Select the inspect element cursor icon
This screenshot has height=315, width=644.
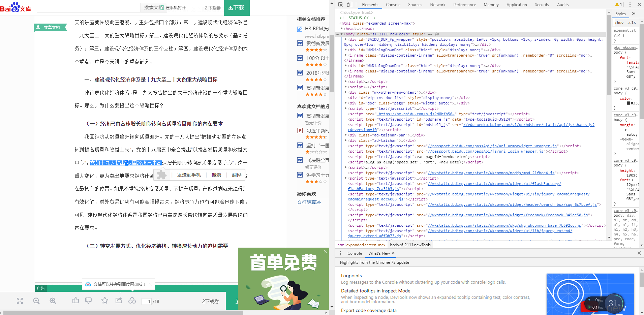tap(340, 4)
